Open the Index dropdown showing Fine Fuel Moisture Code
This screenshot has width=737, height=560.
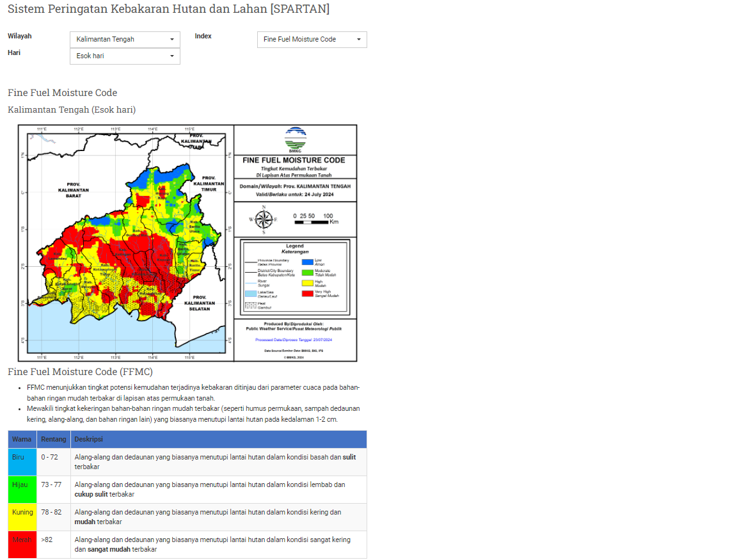click(x=312, y=40)
